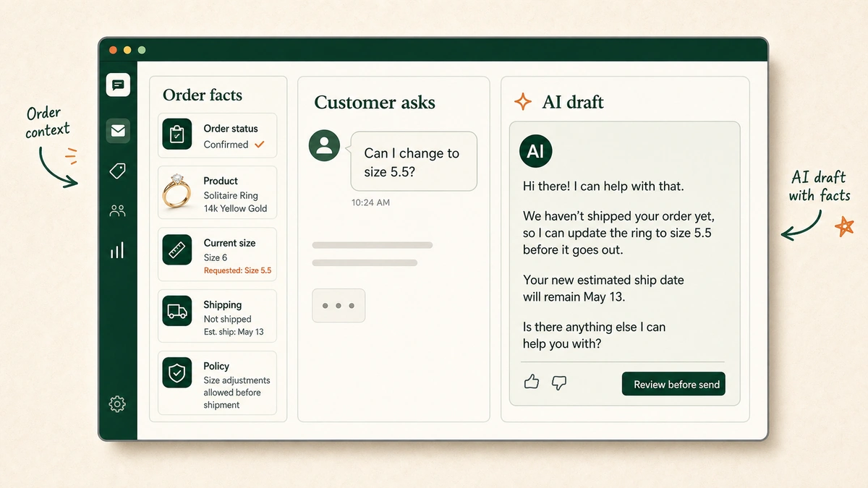Click the "Customer asks" heading
868x488 pixels.
(375, 103)
